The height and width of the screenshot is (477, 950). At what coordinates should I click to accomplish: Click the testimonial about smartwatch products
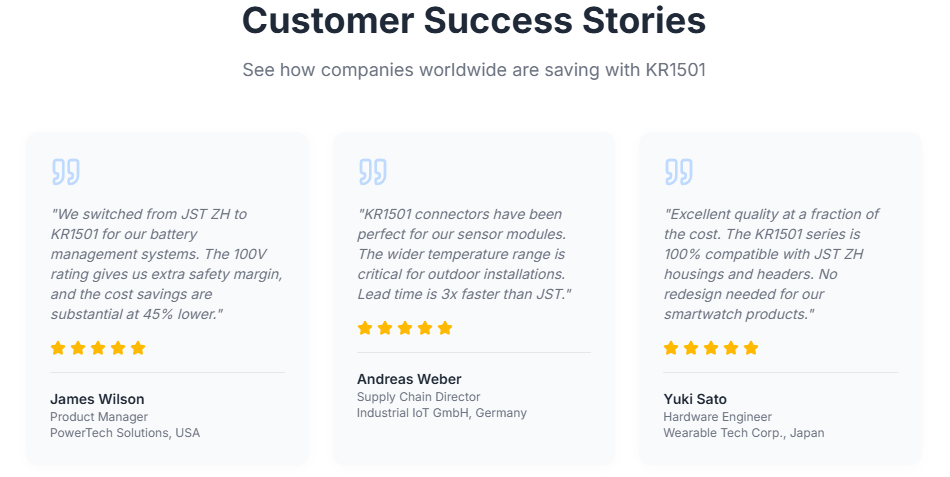pyautogui.click(x=771, y=264)
